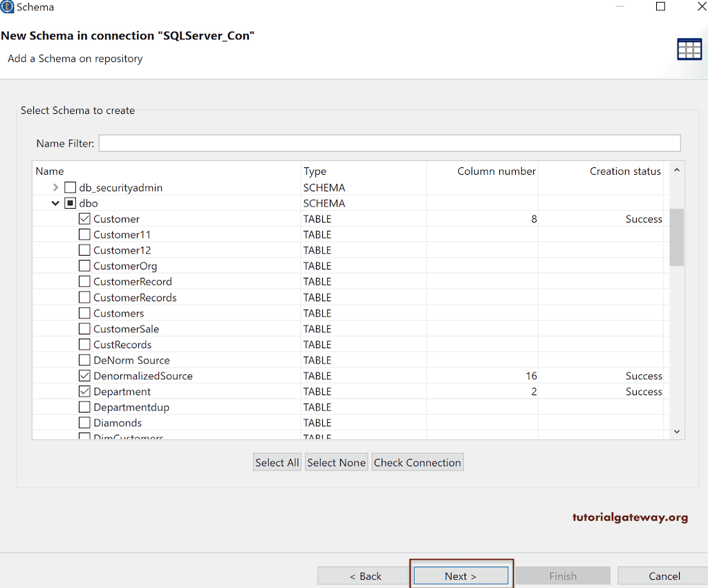Toggle the dbo schema checkbox
The width and height of the screenshot is (708, 588).
pyautogui.click(x=71, y=202)
